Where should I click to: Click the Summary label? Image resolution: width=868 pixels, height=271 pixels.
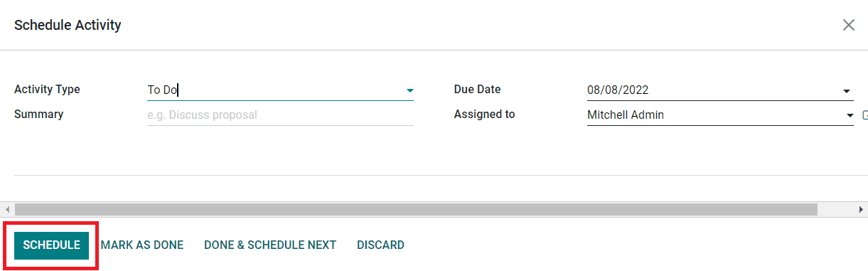click(x=38, y=114)
